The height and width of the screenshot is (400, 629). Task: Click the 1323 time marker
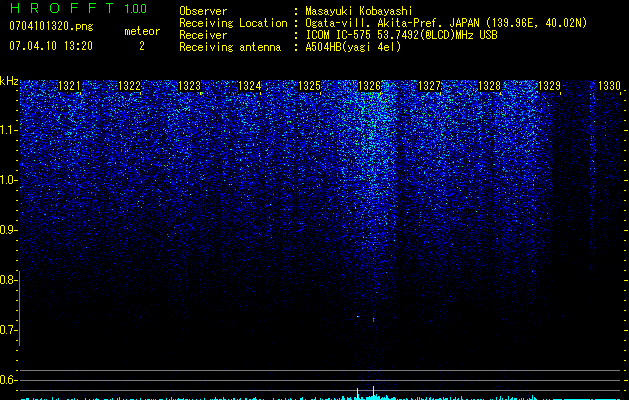click(x=189, y=86)
